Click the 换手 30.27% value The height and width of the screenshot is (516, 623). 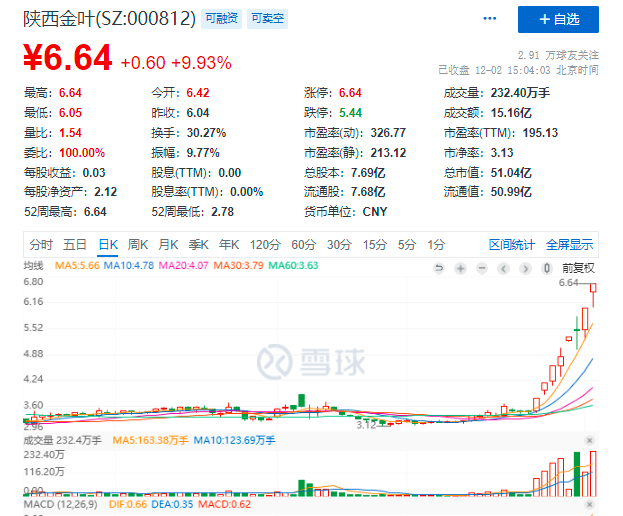(x=206, y=133)
